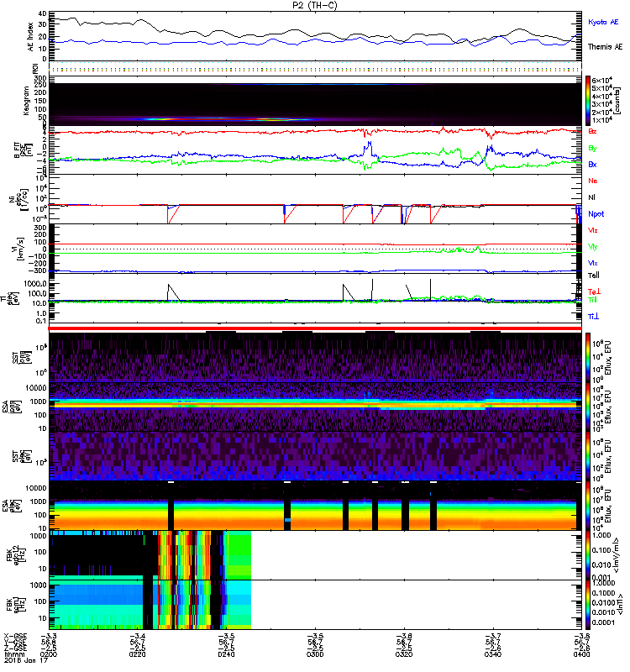Click the black Tell legend label

coord(593,276)
